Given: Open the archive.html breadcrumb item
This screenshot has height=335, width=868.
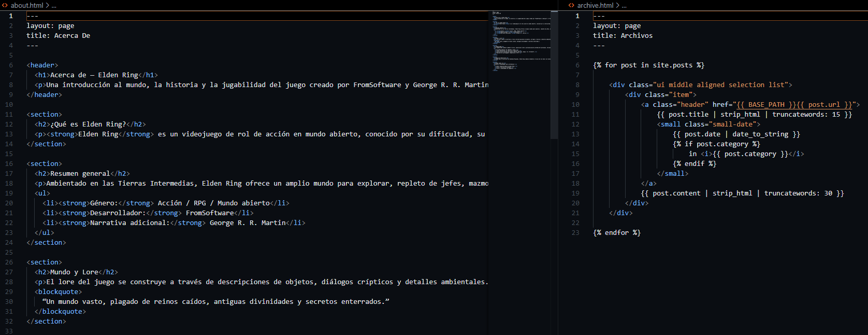Looking at the screenshot, I should (595, 5).
